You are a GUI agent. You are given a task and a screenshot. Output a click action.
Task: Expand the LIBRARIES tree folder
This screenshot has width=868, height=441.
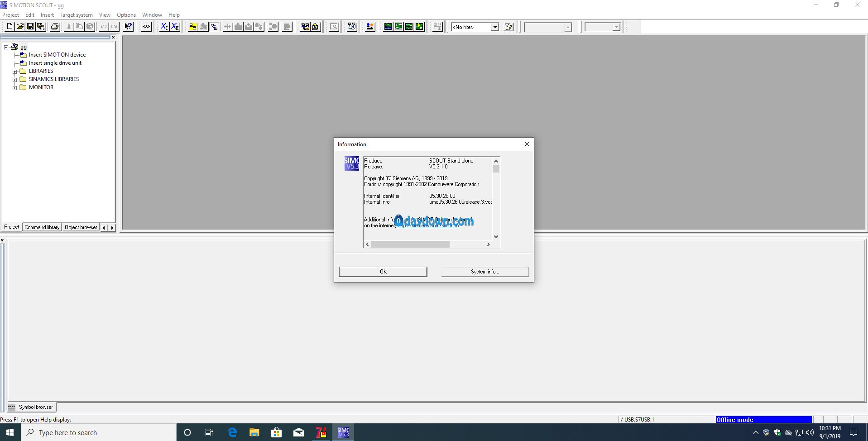click(x=14, y=72)
